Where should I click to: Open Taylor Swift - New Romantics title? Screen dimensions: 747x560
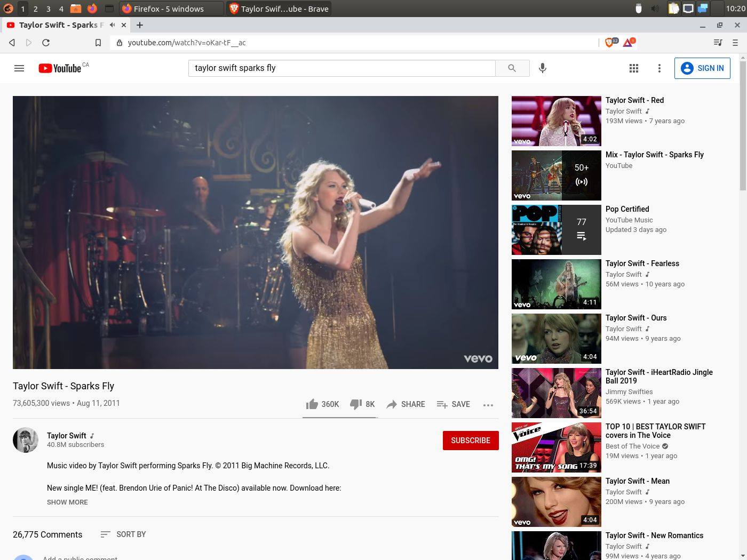coord(654,535)
